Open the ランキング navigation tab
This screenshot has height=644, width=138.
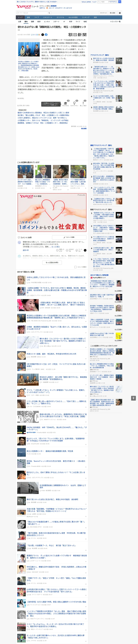(86, 17)
